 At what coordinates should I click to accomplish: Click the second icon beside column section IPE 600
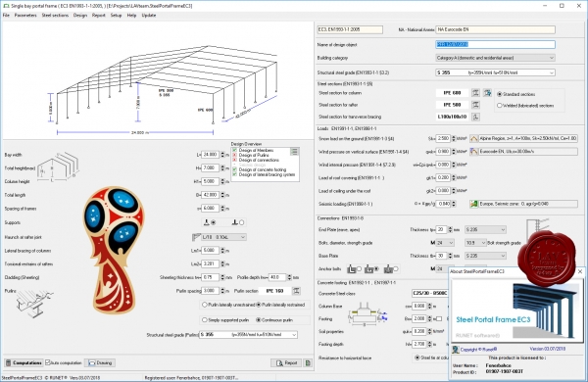[487, 93]
